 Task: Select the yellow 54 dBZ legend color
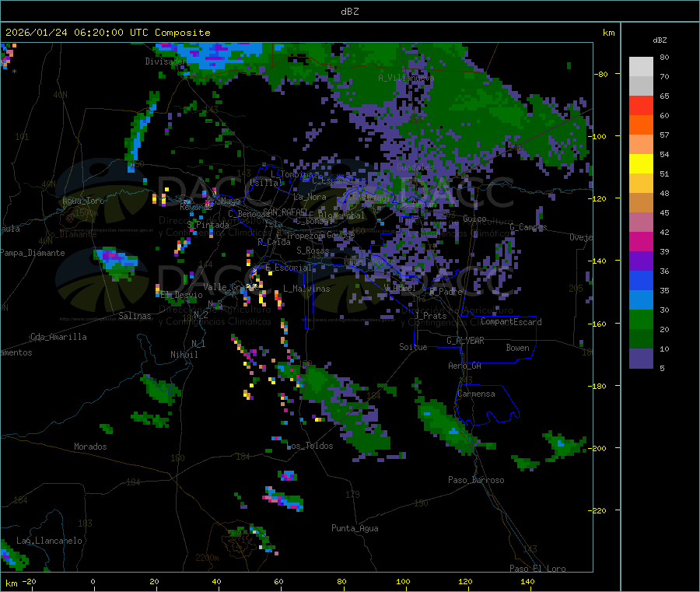coord(641,164)
